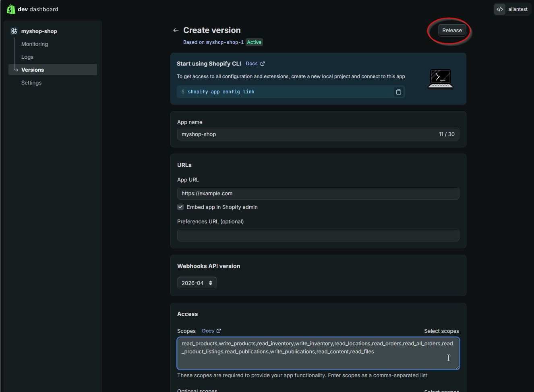Image resolution: width=534 pixels, height=392 pixels.
Task: Click the Shopify logo in the top bar
Action: [x=11, y=9]
